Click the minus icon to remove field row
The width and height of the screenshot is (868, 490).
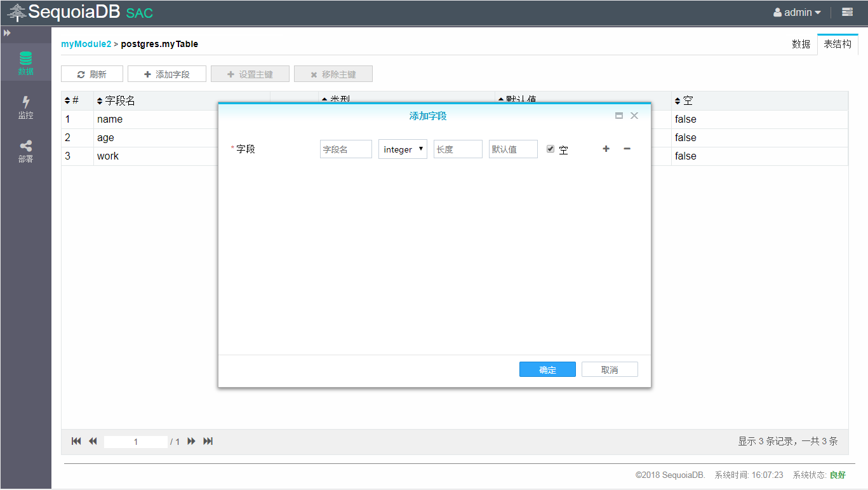[627, 149]
